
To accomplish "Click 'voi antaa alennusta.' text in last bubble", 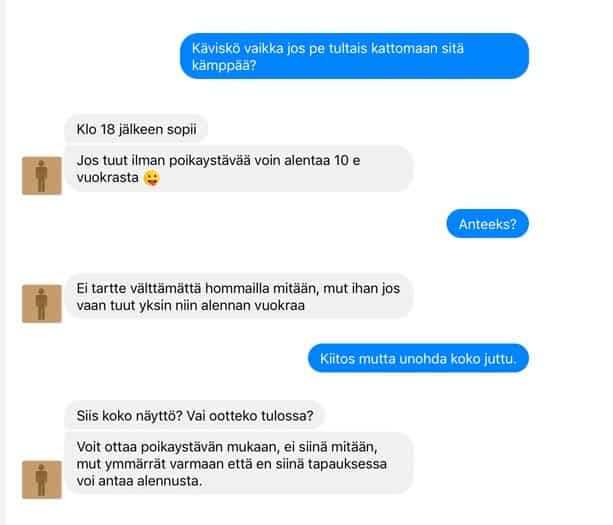I will (140, 481).
